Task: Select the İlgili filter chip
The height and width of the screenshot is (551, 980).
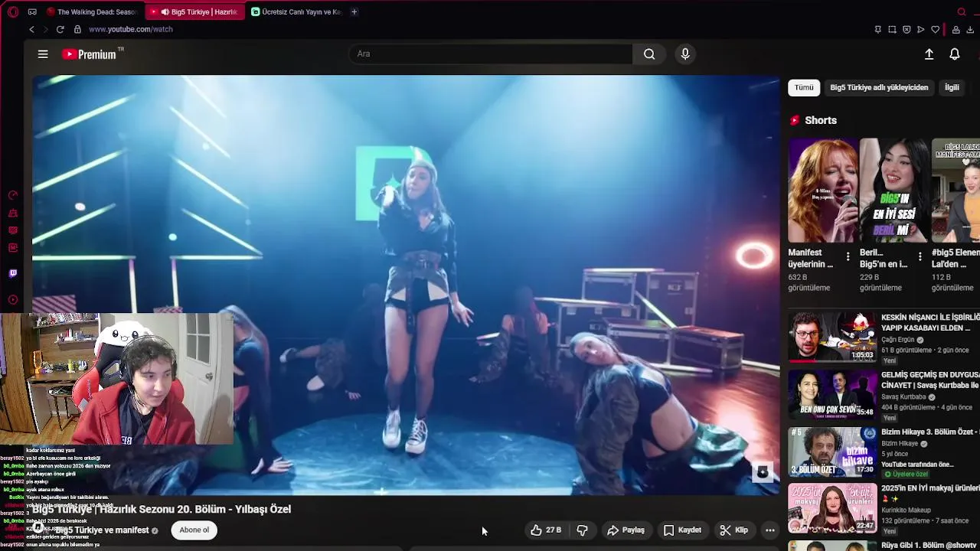Action: pyautogui.click(x=952, y=87)
